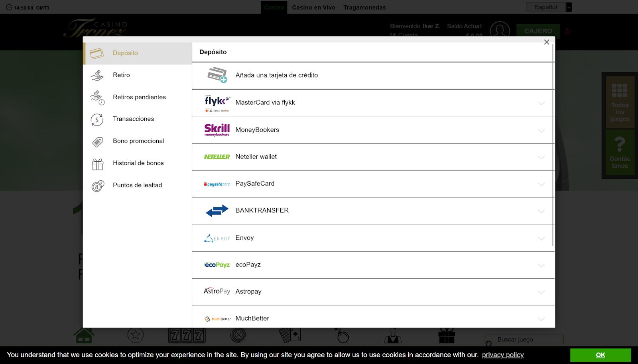Expand the Neteller wallet chevron
This screenshot has height=364, width=638.
pyautogui.click(x=541, y=157)
